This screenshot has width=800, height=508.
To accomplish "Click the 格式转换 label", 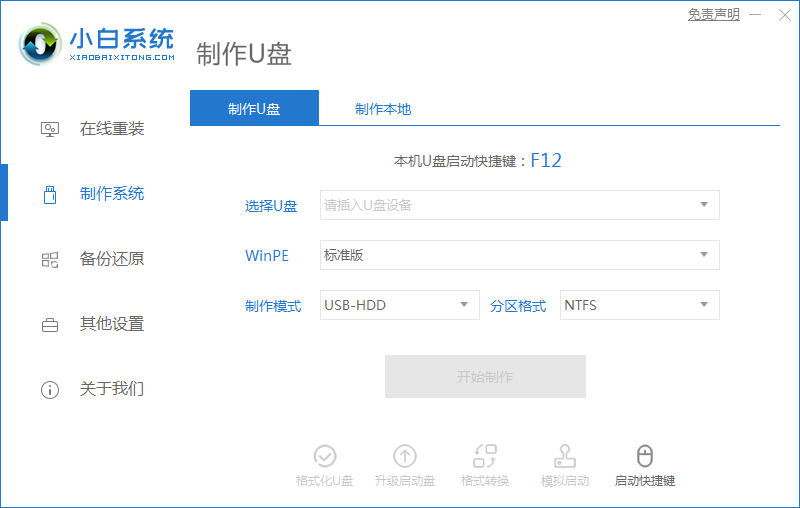I will click(485, 480).
